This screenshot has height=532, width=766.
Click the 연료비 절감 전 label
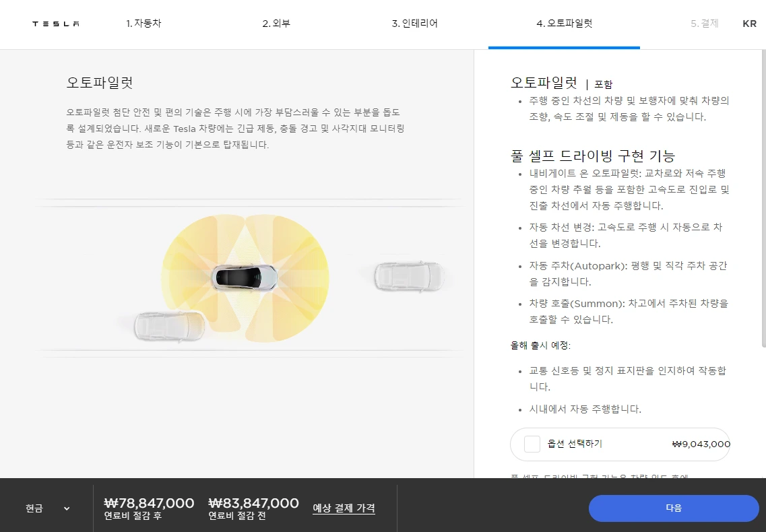tap(237, 516)
